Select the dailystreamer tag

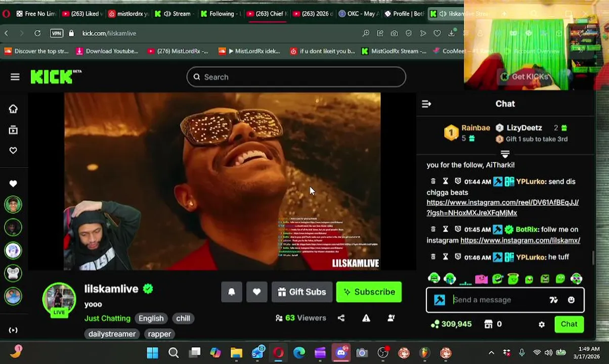coord(112,334)
